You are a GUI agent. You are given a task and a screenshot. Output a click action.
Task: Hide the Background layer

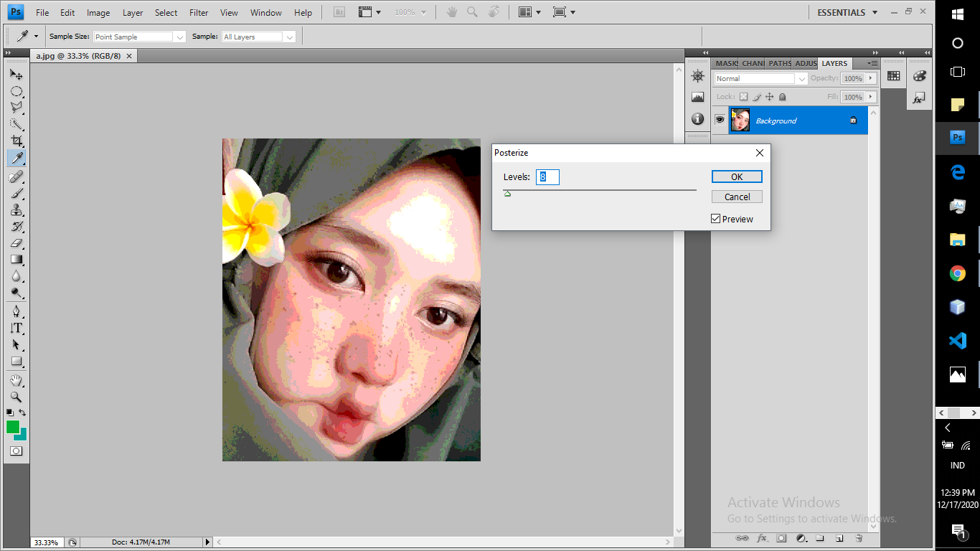pos(720,119)
